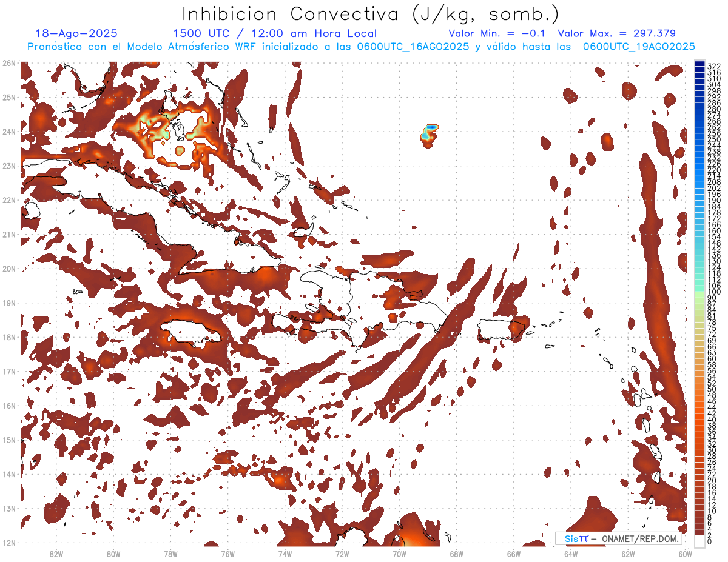This screenshot has height=562, width=728.
Task: Select the date '18-Ago-2025'
Action: 76,34
